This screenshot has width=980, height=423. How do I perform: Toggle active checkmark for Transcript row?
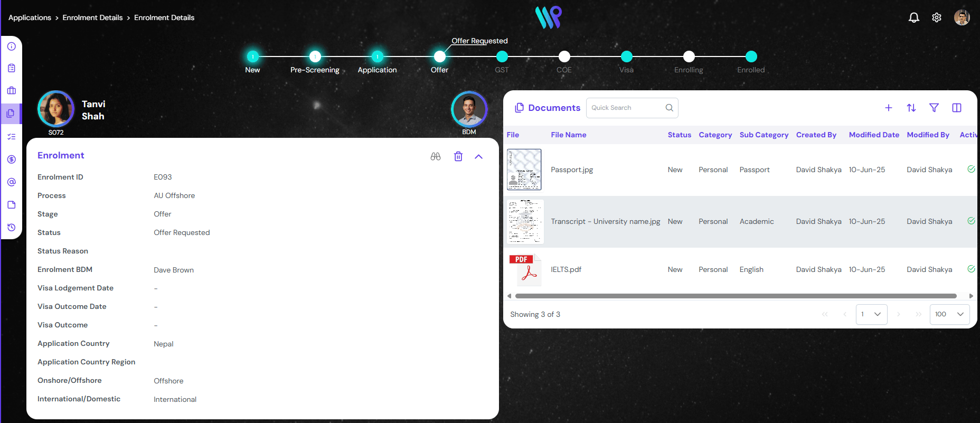(970, 221)
